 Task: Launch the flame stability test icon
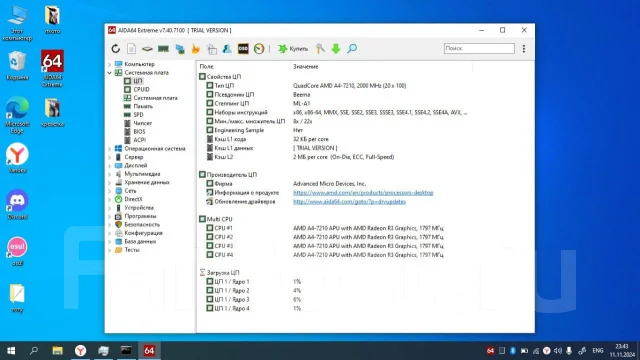(x=196, y=49)
